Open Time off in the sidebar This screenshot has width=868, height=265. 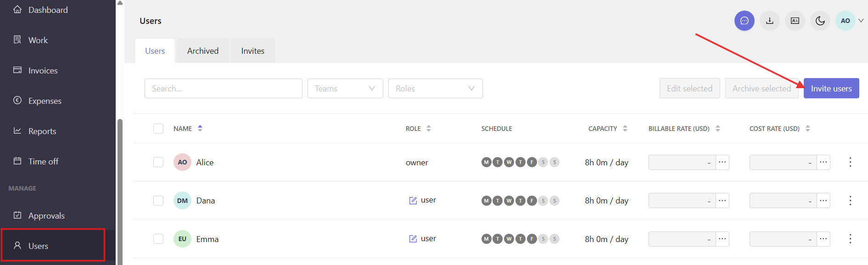point(58,161)
